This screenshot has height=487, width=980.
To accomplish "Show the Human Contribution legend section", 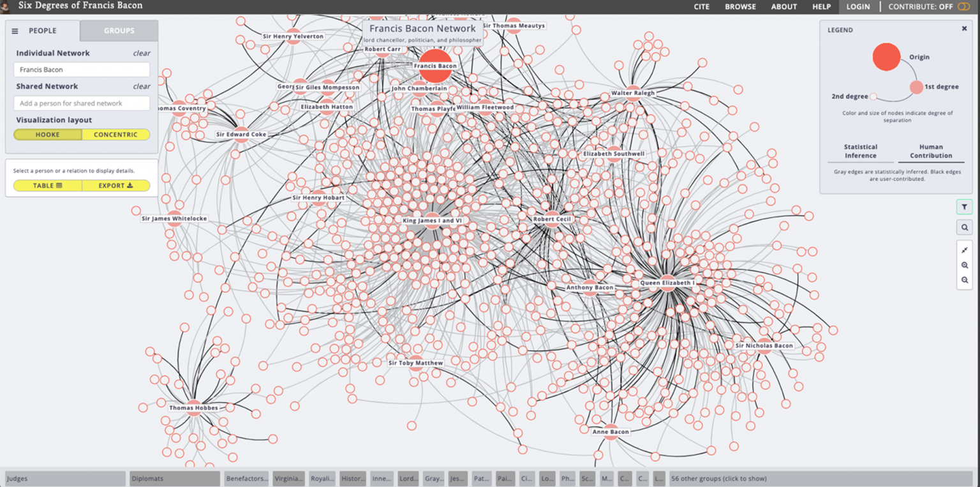I will [931, 151].
